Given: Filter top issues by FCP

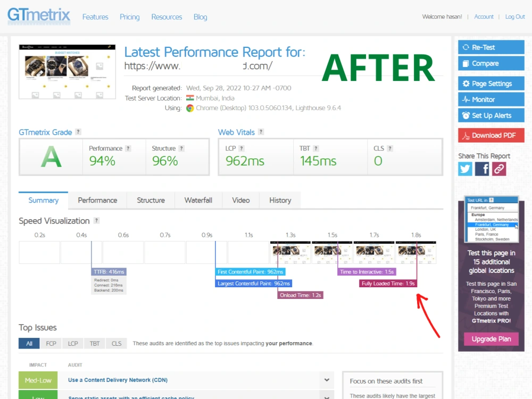Looking at the screenshot, I should point(51,343).
